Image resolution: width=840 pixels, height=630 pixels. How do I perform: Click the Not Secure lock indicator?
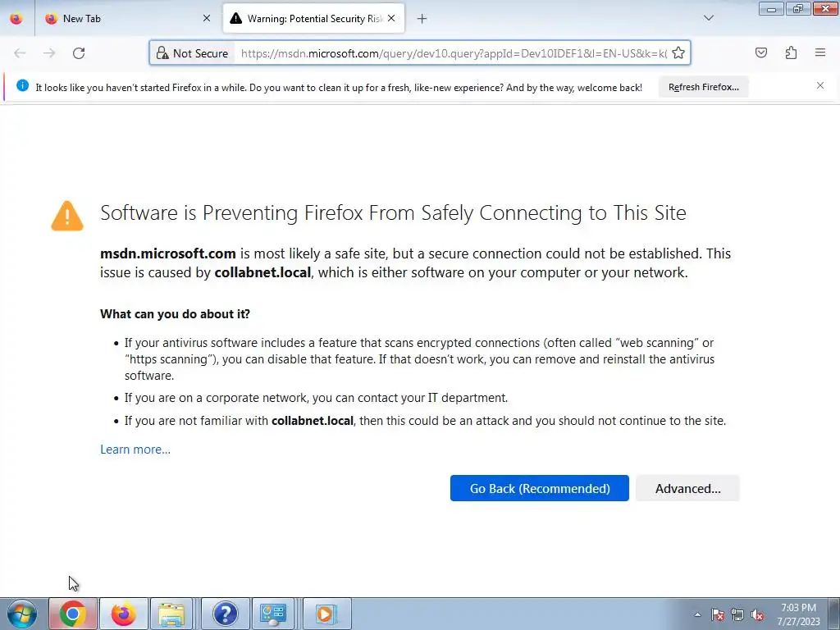(192, 53)
